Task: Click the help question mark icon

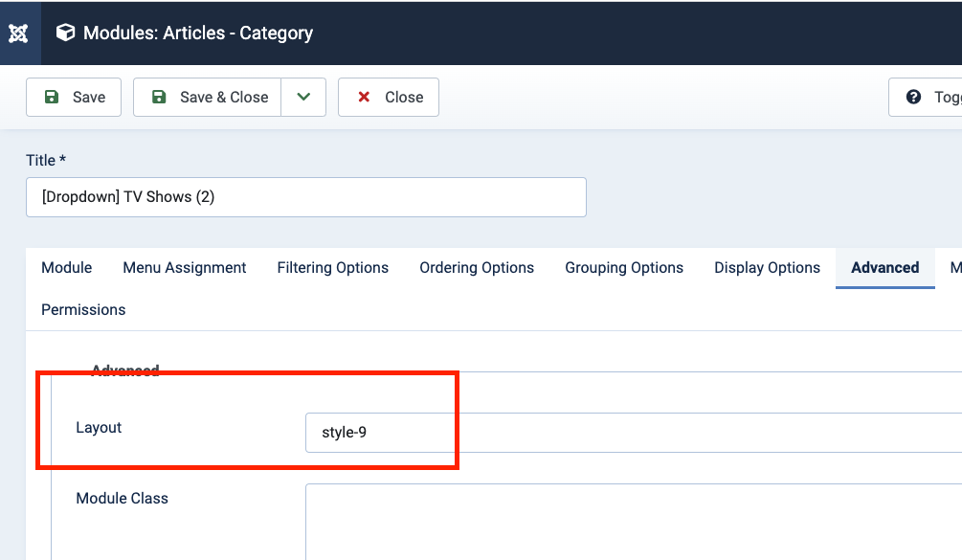Action: [913, 97]
